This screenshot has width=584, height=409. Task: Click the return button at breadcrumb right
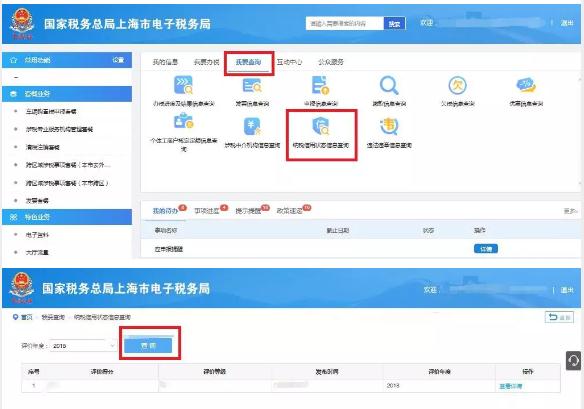coord(559,317)
